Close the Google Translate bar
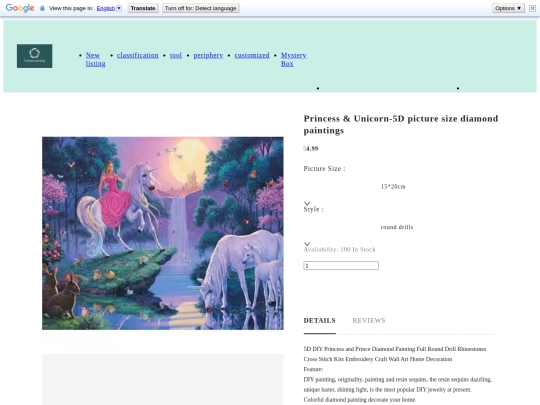 (532, 8)
